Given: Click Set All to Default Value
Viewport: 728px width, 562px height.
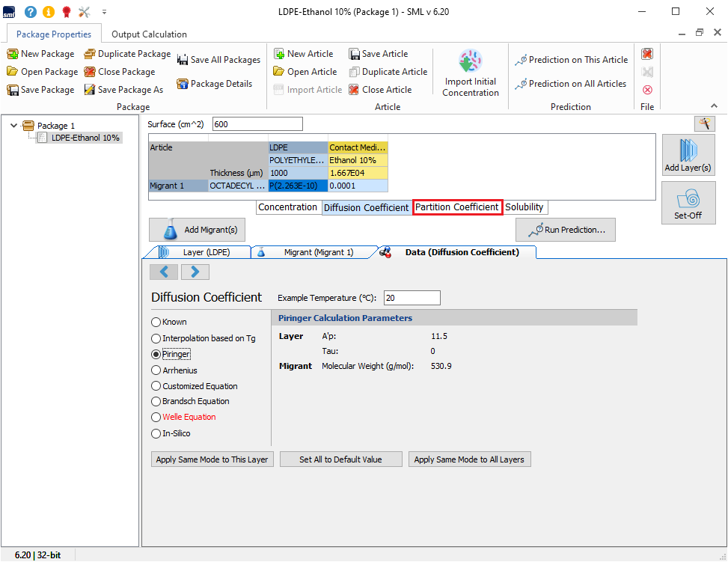Looking at the screenshot, I should coord(340,459).
